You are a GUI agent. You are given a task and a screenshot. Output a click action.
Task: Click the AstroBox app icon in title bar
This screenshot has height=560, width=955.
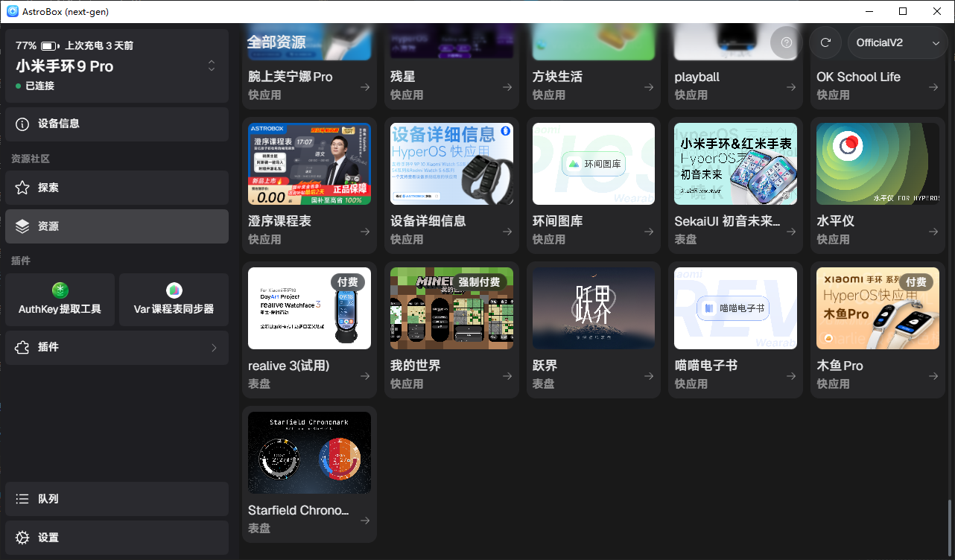pyautogui.click(x=13, y=11)
